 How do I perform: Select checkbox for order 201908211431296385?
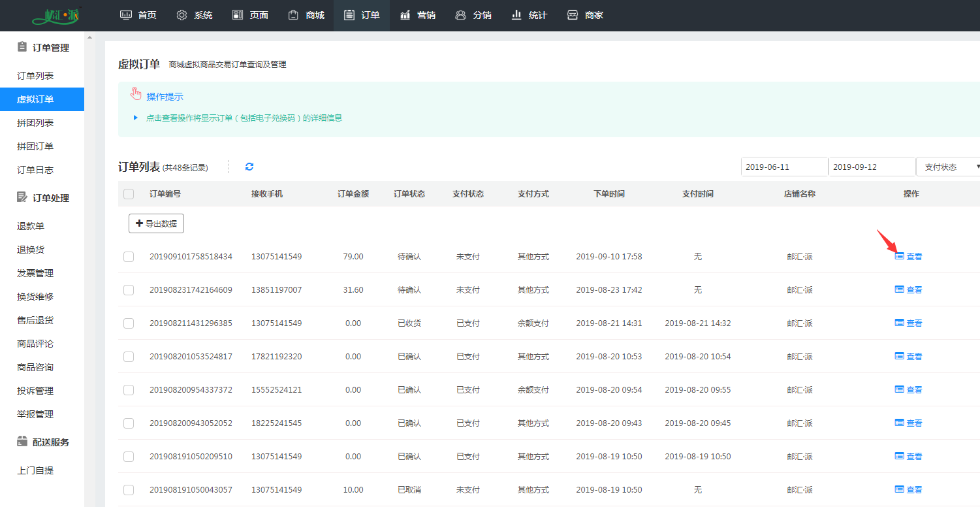click(x=129, y=323)
